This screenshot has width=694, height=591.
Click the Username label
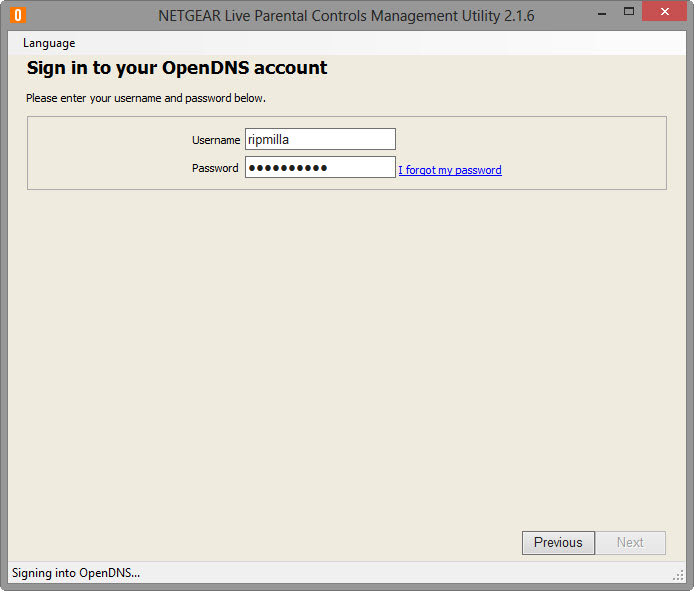pyautogui.click(x=216, y=140)
